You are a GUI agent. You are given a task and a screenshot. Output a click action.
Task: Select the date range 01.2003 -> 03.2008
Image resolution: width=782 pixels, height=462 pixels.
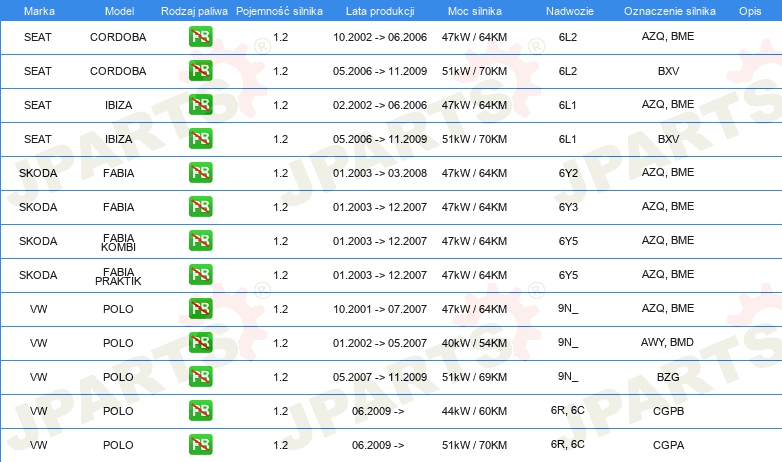380,173
